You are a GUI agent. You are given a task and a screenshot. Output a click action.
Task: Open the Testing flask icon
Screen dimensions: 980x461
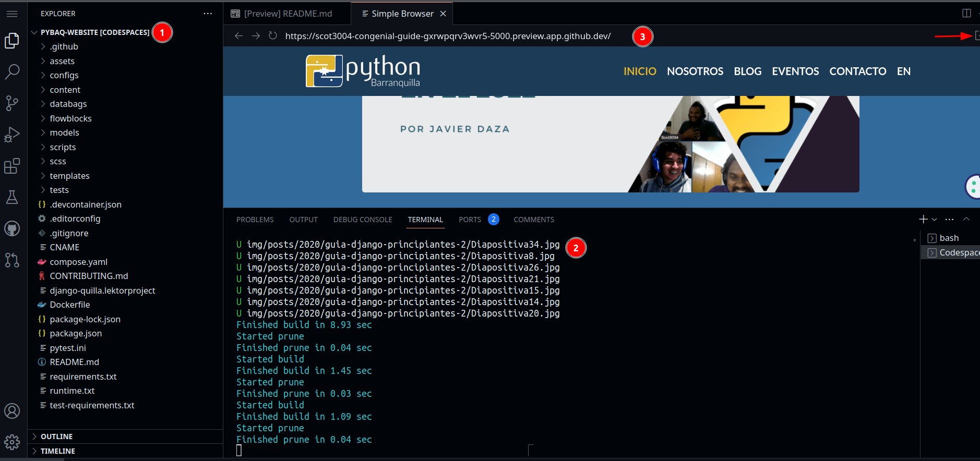(12, 197)
